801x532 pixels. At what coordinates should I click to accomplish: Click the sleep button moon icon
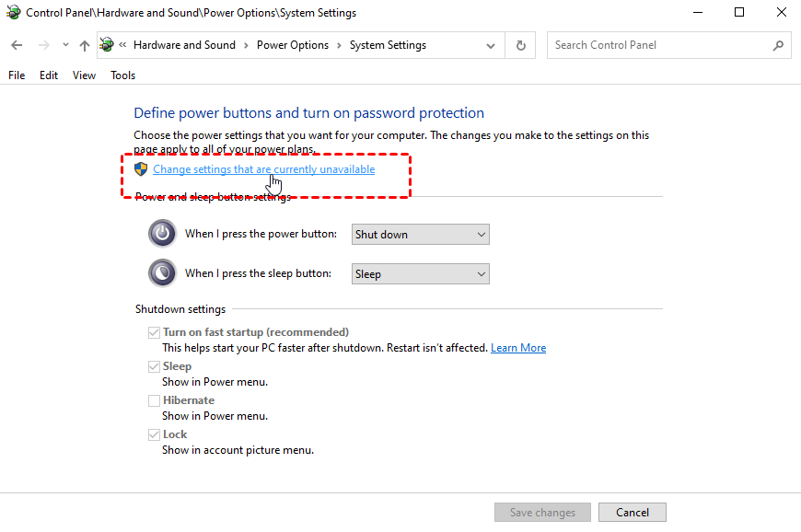click(162, 273)
